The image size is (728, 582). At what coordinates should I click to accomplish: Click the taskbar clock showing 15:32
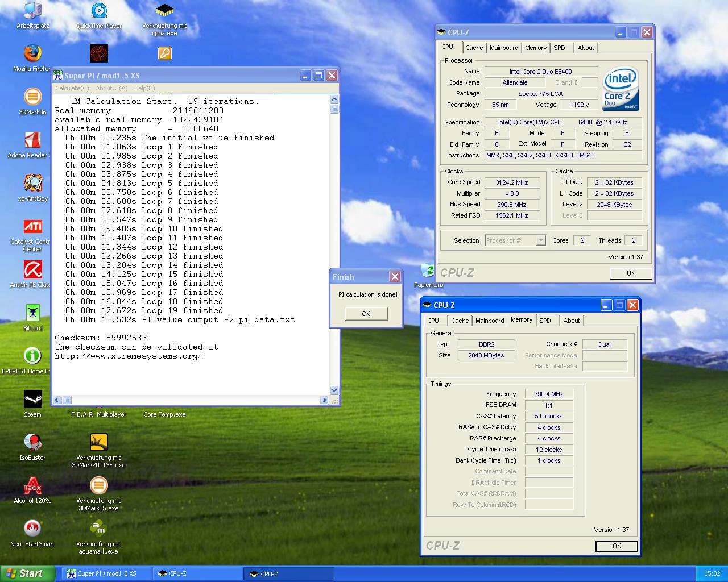pos(712,574)
